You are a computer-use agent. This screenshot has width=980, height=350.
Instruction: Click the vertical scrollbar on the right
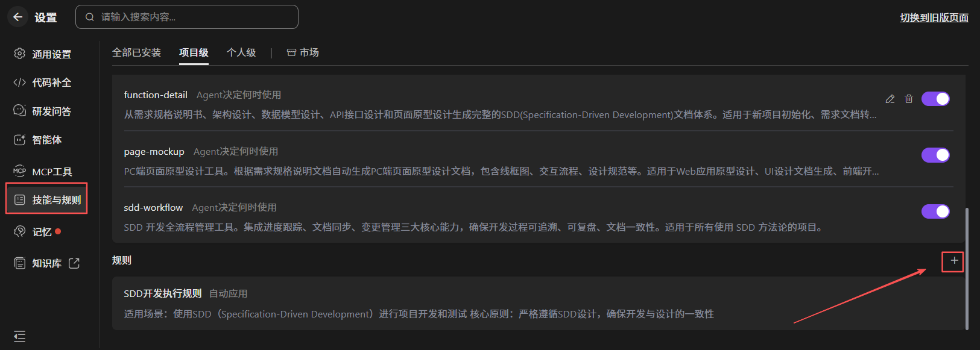[967, 269]
